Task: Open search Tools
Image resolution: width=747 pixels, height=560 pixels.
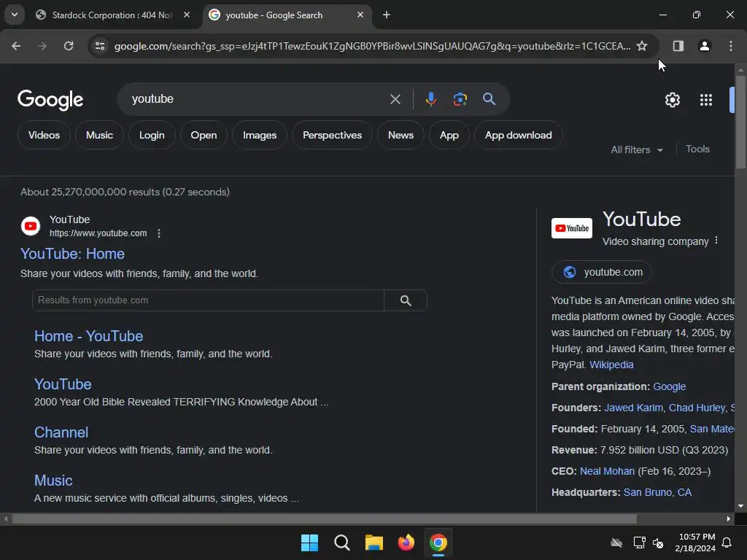Action: [697, 149]
